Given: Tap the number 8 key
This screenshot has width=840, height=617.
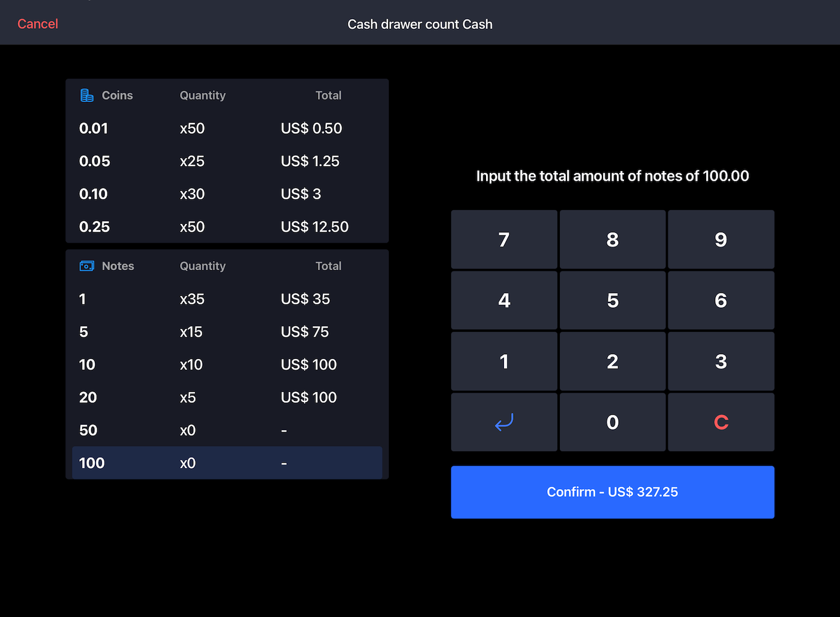Looking at the screenshot, I should tap(612, 239).
